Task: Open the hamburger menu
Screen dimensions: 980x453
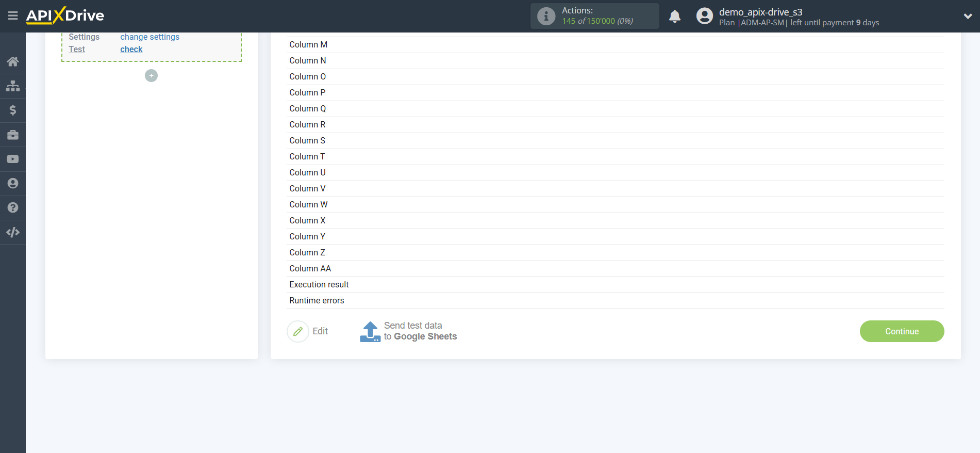Action: (13, 16)
